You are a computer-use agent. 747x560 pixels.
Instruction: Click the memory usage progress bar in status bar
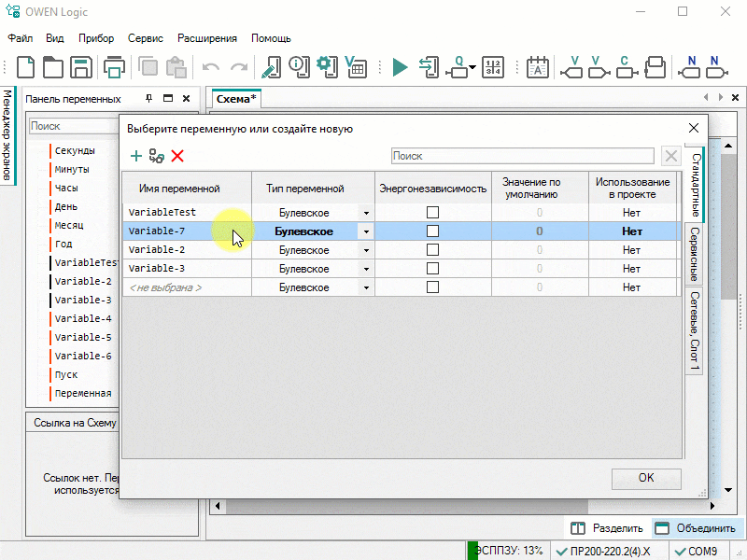point(507,551)
